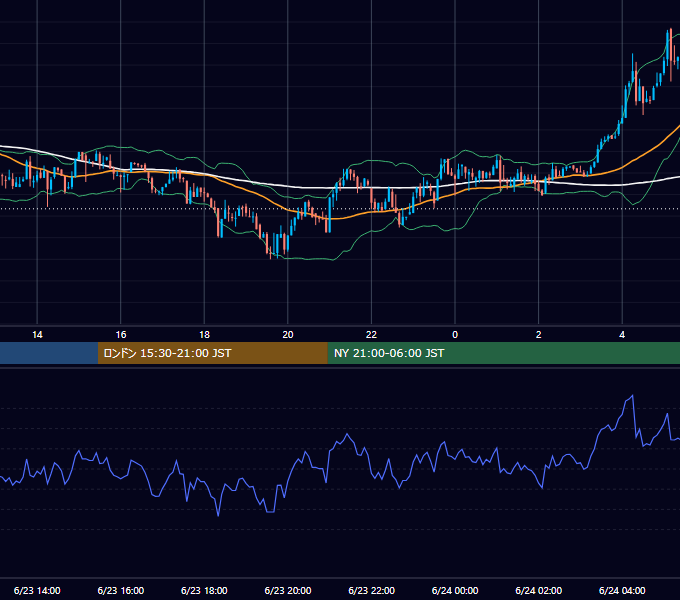Screen dimensions: 680x600
Task: Click the hour label 18 on time axis
Action: click(x=204, y=335)
